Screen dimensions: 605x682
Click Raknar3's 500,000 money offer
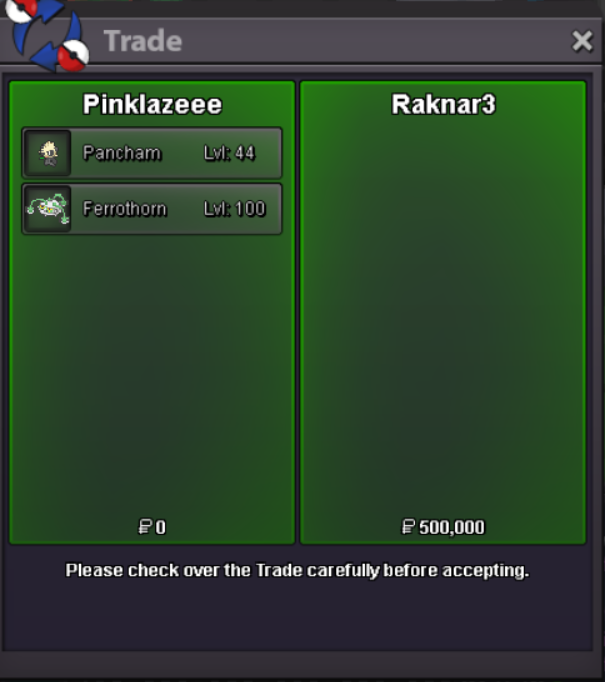click(x=451, y=527)
